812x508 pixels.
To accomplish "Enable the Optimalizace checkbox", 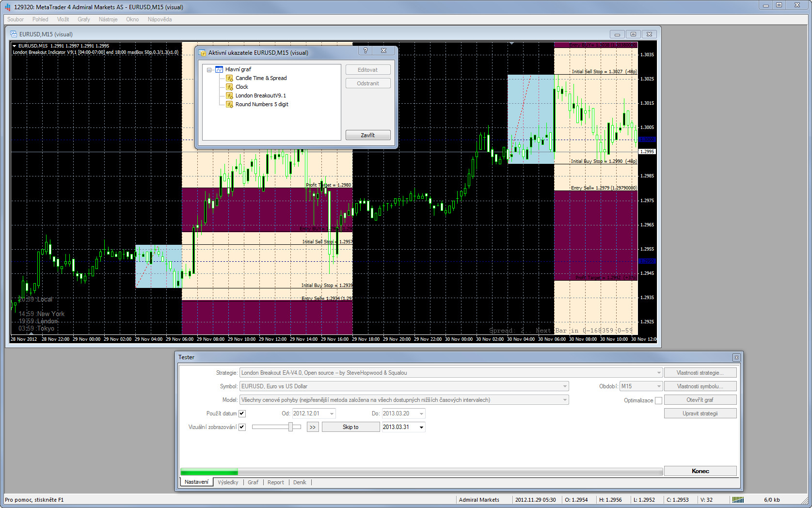I will click(658, 400).
